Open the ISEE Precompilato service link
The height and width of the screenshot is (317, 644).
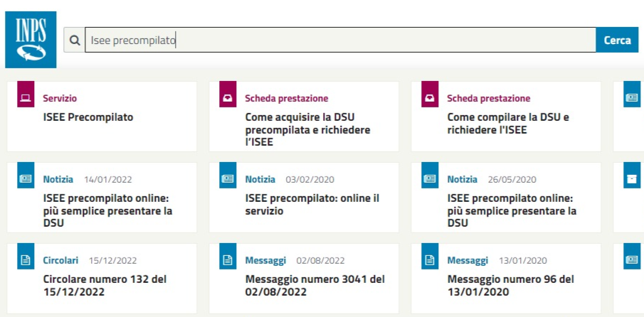[x=88, y=117]
